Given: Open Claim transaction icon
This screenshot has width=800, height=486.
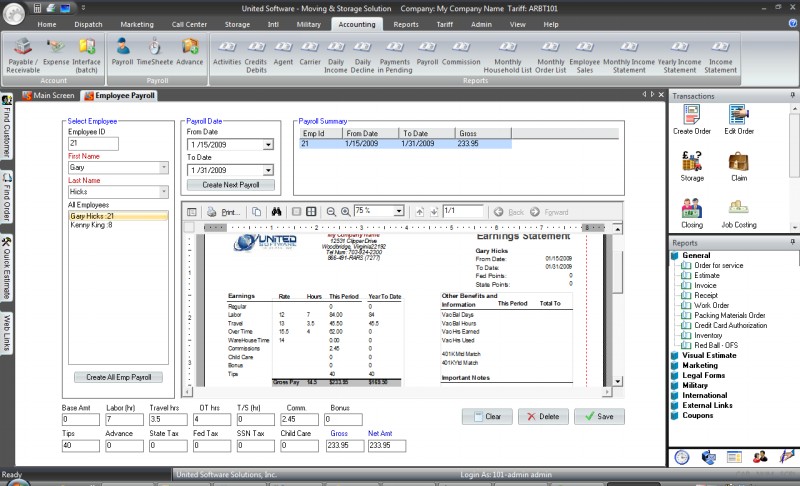Looking at the screenshot, I should coord(739,167).
